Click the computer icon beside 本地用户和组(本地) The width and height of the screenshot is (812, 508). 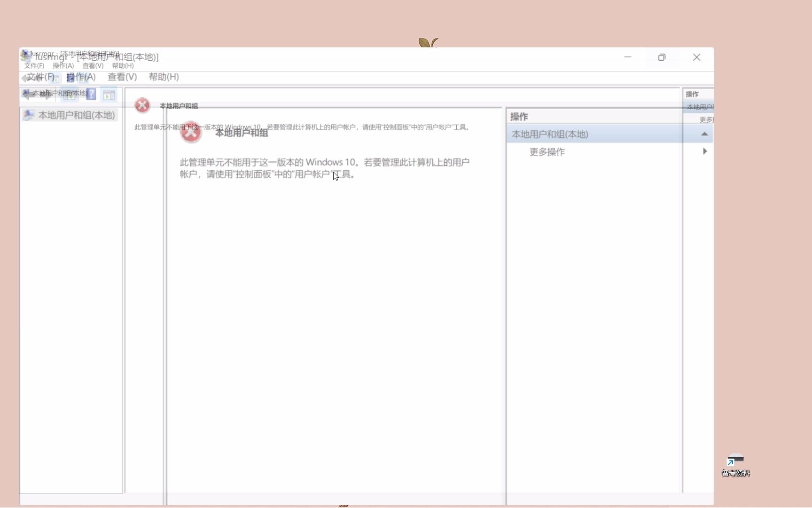(29, 115)
